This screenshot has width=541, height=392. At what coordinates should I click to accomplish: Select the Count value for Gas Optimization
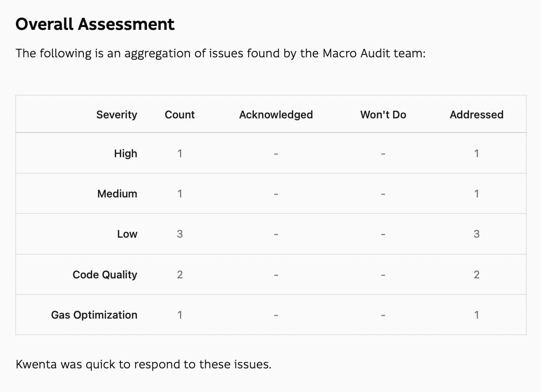pos(180,315)
